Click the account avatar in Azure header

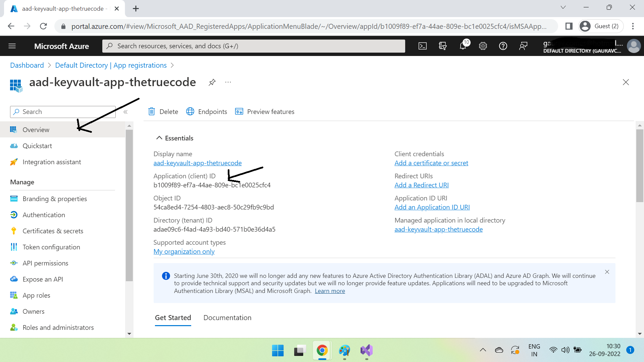pyautogui.click(x=634, y=46)
